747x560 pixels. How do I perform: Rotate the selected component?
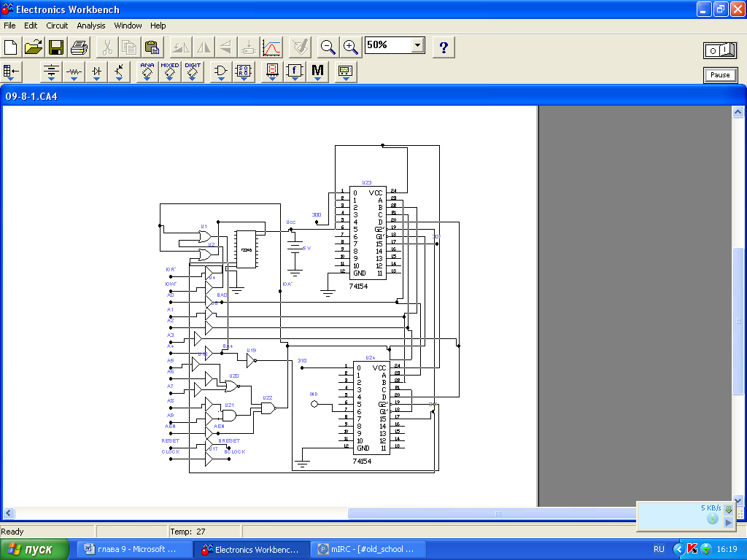(x=181, y=47)
